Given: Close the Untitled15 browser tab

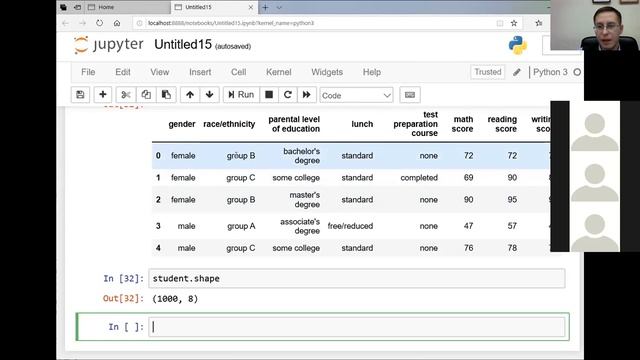Looking at the screenshot, I should (251, 7).
